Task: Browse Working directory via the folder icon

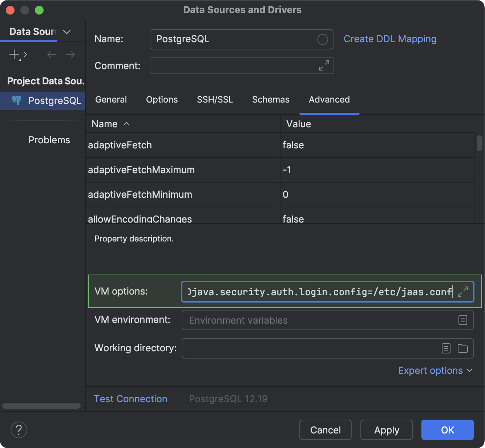Action: pos(463,348)
